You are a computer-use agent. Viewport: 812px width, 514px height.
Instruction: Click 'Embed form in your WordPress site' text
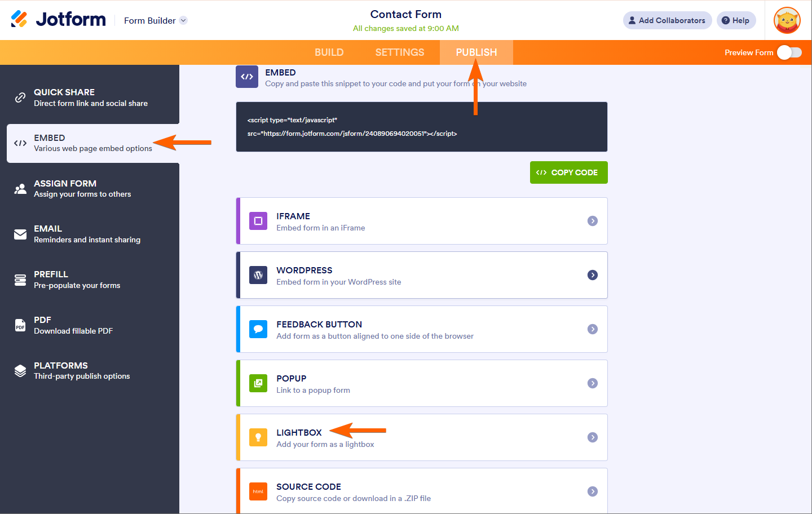(339, 282)
